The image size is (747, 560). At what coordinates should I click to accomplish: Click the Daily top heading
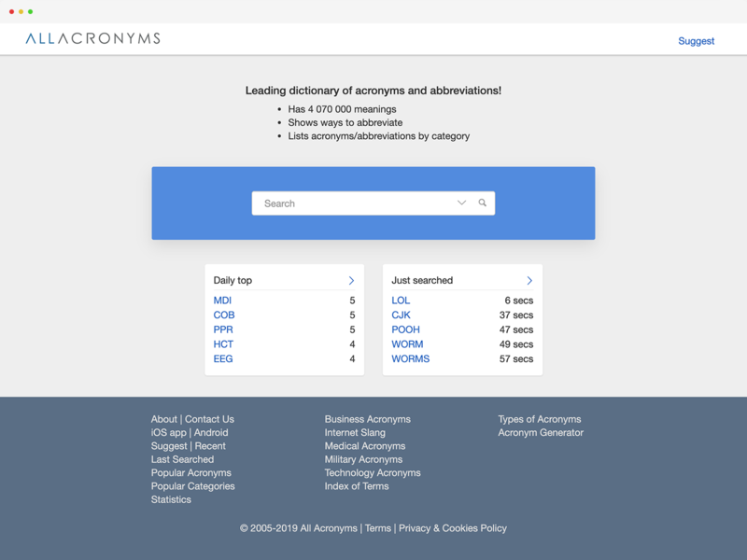point(233,281)
